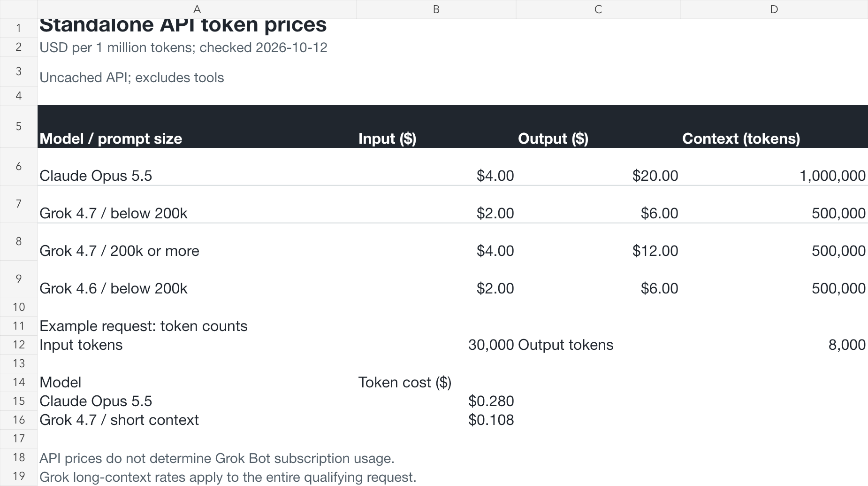Select Grok 4.6 context 500,000
This screenshot has height=486, width=868.
pyautogui.click(x=774, y=279)
